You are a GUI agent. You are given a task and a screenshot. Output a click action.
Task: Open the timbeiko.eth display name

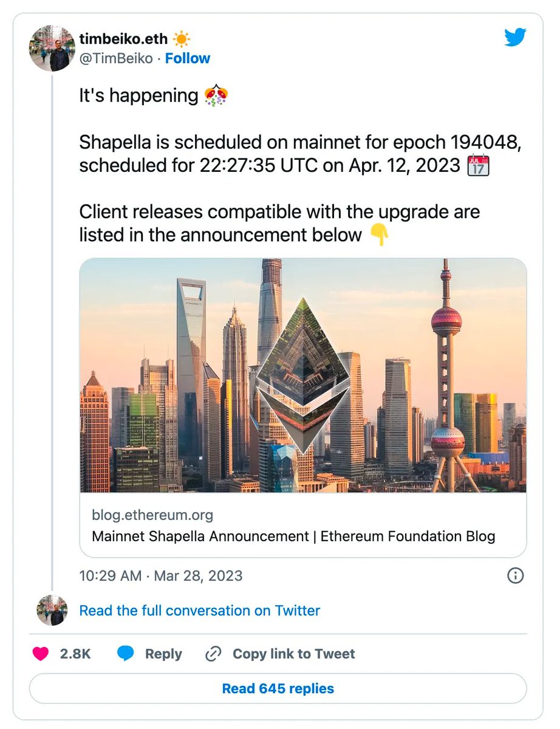pyautogui.click(x=123, y=39)
